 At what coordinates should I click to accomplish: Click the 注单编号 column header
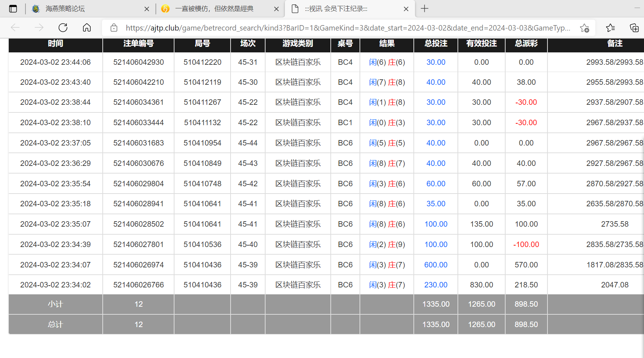(138, 43)
